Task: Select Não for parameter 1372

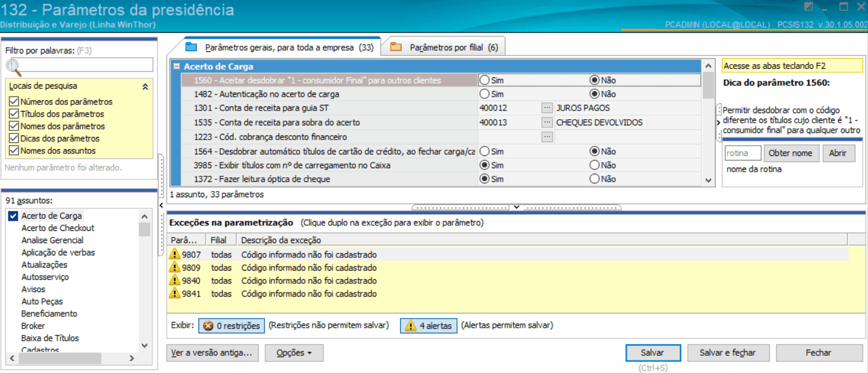Action: tap(594, 179)
